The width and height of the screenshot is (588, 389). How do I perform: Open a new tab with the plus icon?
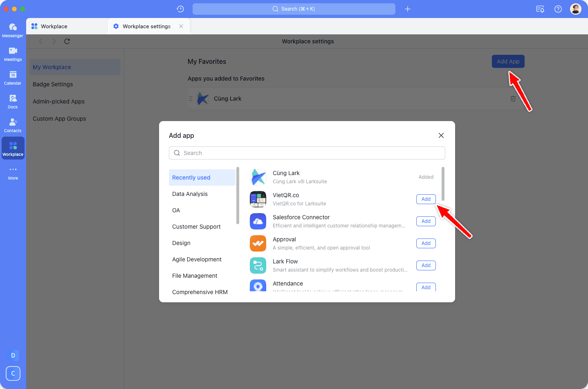coord(408,9)
